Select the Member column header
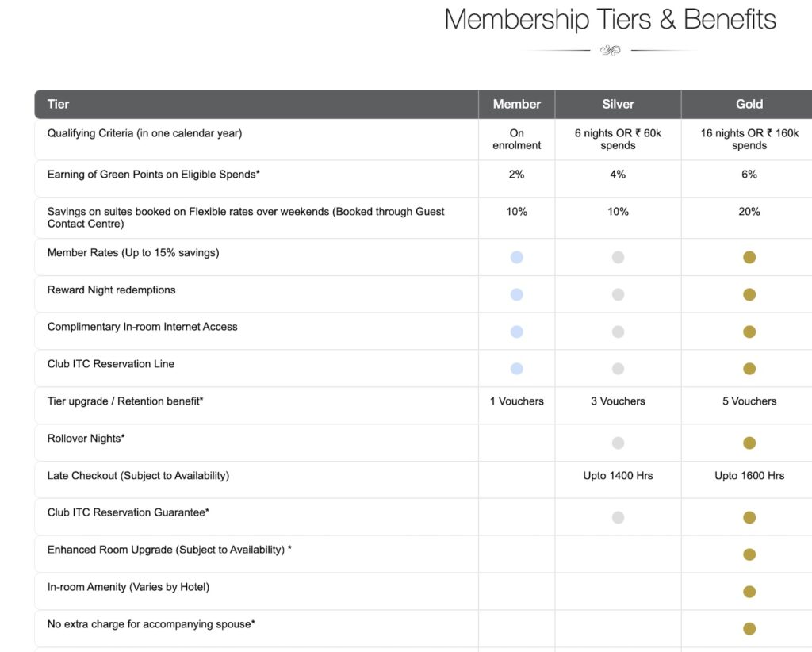 click(x=516, y=104)
